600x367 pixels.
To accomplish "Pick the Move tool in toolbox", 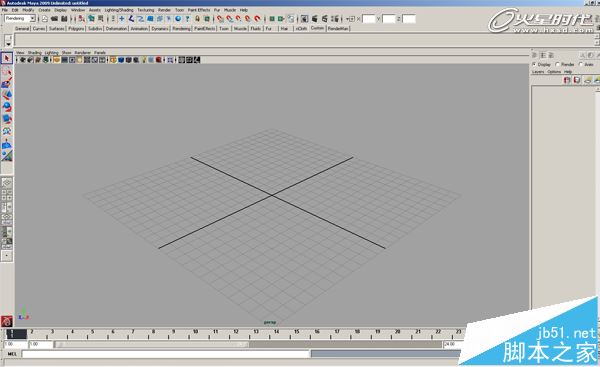I will click(7, 95).
